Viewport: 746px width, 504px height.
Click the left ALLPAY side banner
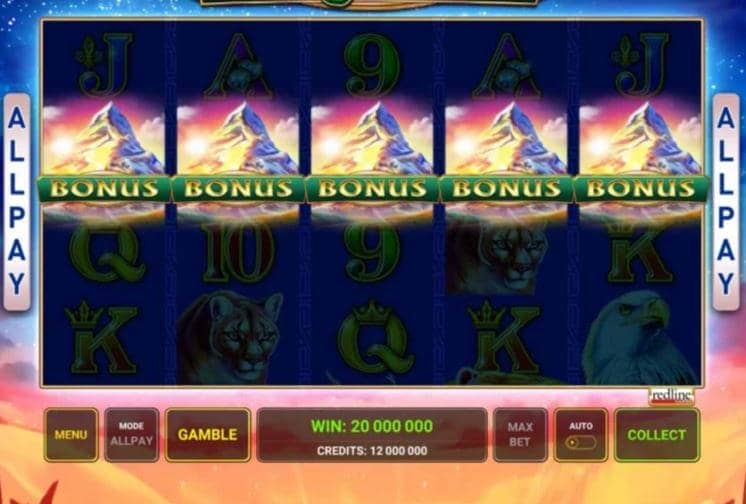[17, 202]
